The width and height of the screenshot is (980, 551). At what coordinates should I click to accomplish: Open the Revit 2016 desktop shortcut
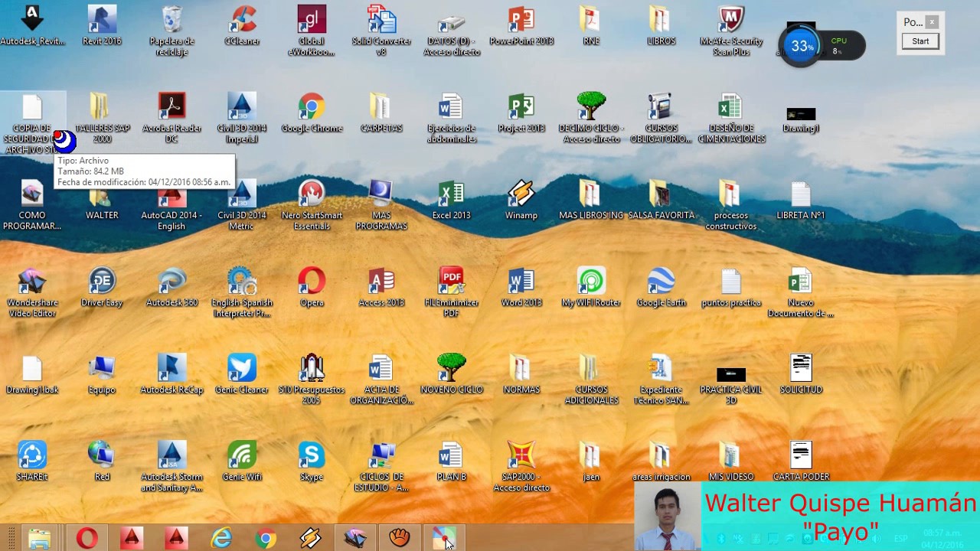click(x=102, y=25)
